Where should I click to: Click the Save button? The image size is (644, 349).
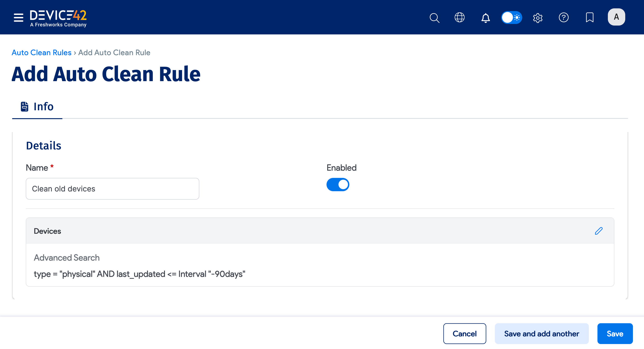[615, 333]
